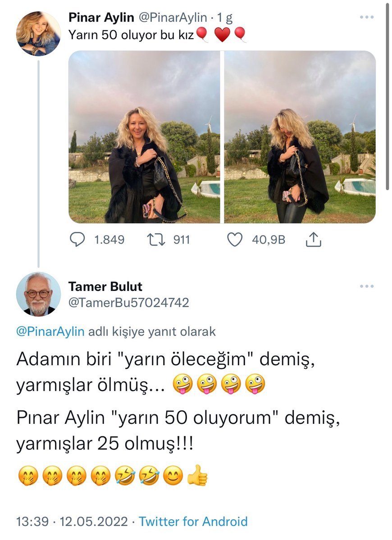Like the tweet with the heart icon
Image resolution: width=392 pixels, height=540 pixels.
[235, 240]
